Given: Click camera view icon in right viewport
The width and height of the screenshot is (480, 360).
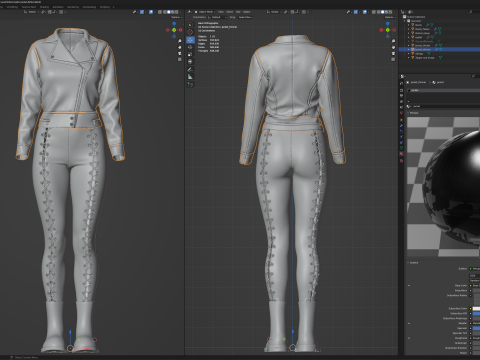Looking at the screenshot, I should coord(393,53).
